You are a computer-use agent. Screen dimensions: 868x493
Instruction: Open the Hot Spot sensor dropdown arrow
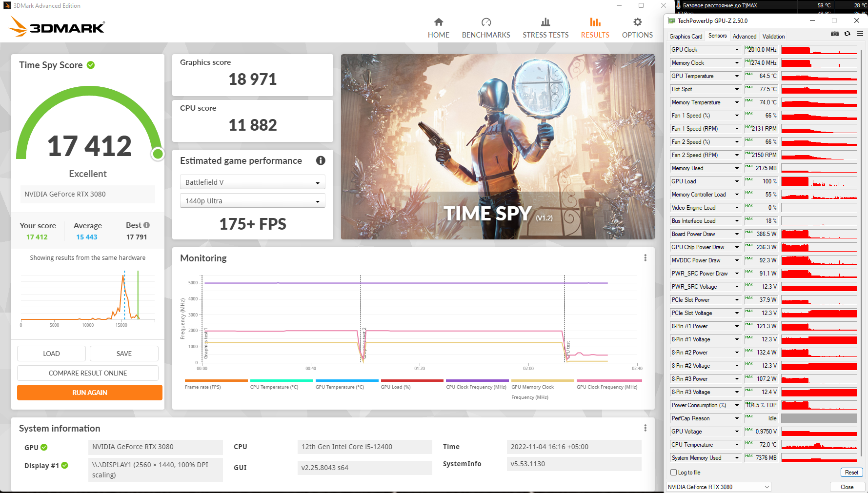[737, 89]
